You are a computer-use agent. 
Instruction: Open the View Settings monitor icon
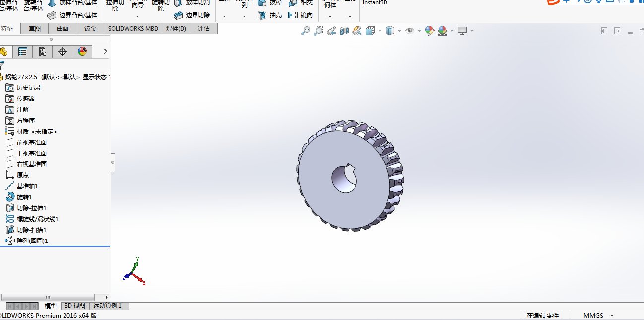click(x=462, y=31)
